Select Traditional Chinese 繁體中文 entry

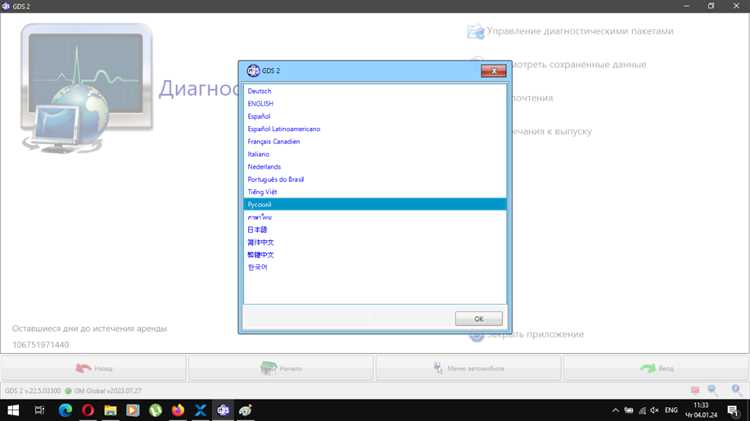(375, 255)
